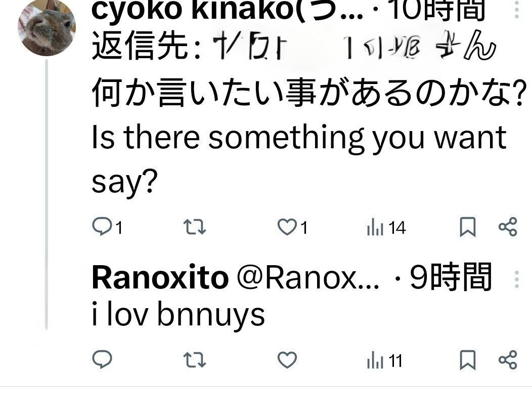Share cyoko kinako's tweet
The width and height of the screenshot is (532, 417).
508,227
